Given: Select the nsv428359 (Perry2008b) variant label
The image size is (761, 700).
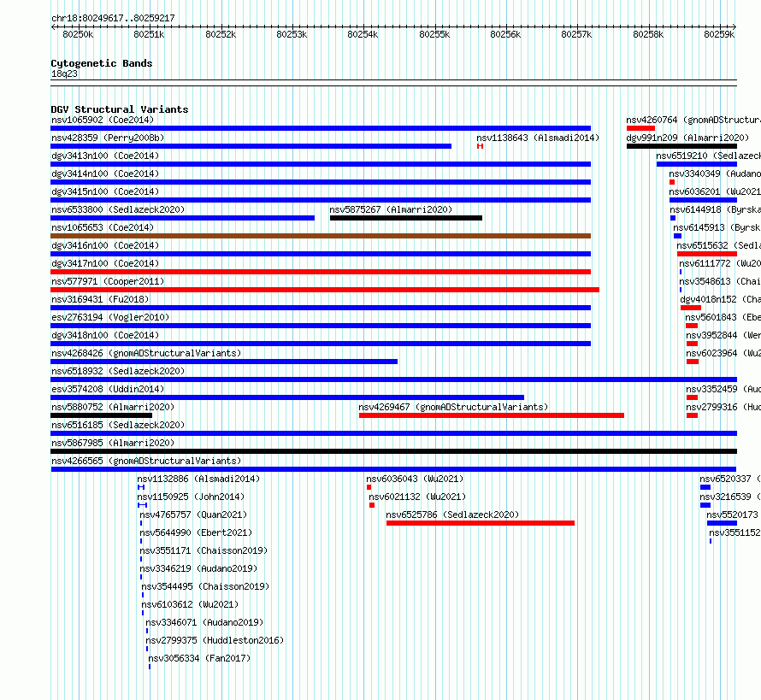Looking at the screenshot, I should (x=108, y=138).
